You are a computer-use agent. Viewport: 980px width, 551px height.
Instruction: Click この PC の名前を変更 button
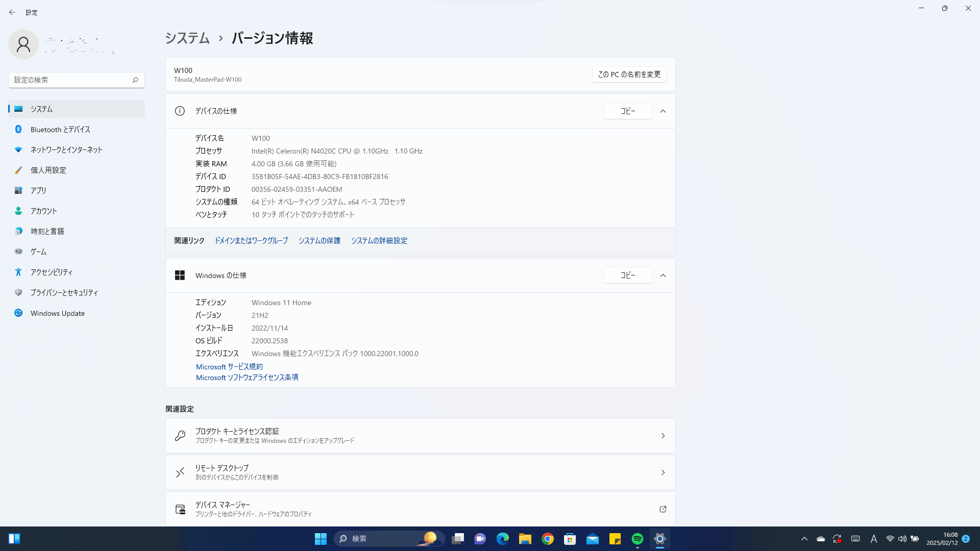(629, 74)
